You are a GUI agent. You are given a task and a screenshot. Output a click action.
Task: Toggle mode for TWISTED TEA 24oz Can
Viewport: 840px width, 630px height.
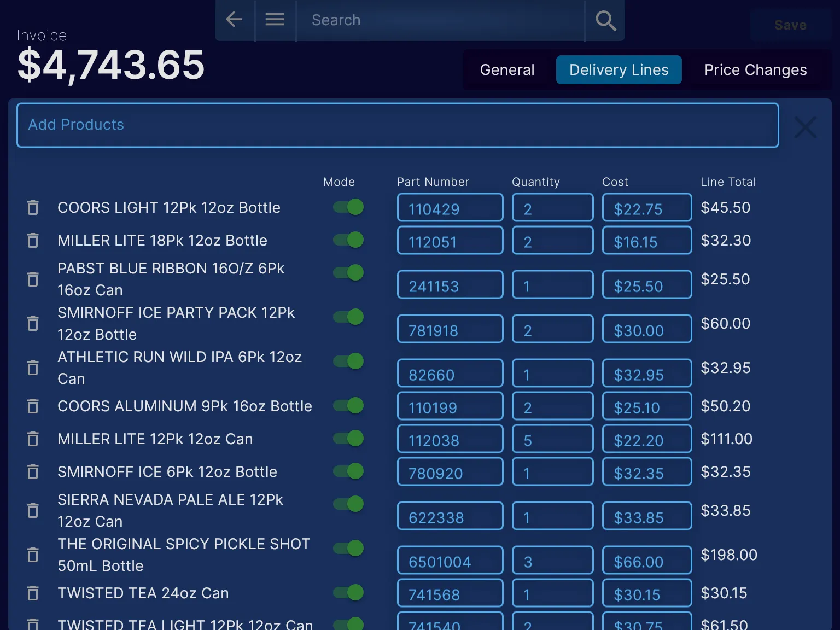tap(349, 592)
